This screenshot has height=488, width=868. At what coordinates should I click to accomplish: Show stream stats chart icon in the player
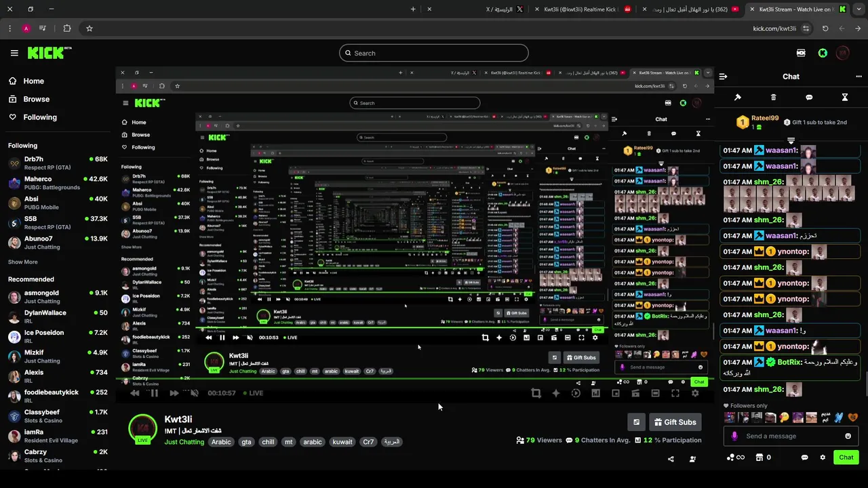pyautogui.click(x=595, y=393)
